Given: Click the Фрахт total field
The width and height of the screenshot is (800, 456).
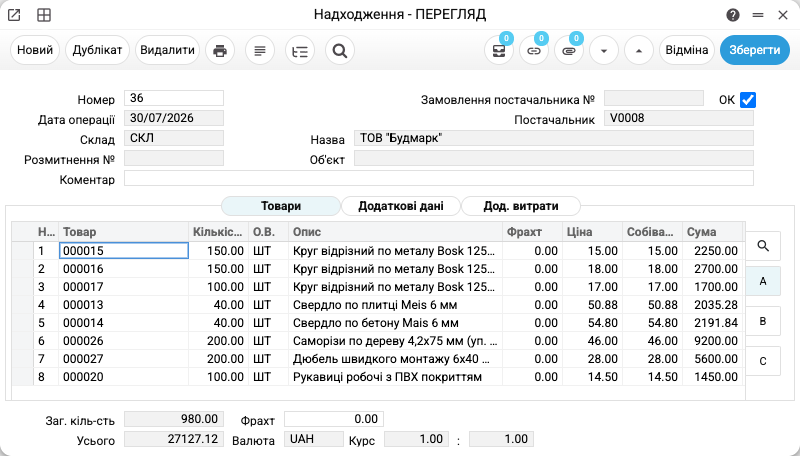Looking at the screenshot, I should coord(334,419).
